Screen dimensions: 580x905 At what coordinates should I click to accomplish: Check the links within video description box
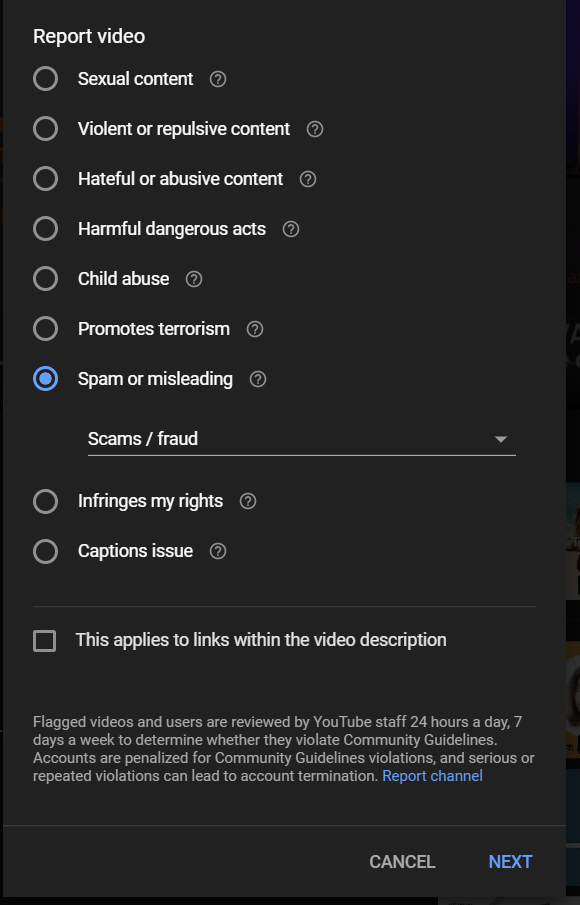[44, 641]
